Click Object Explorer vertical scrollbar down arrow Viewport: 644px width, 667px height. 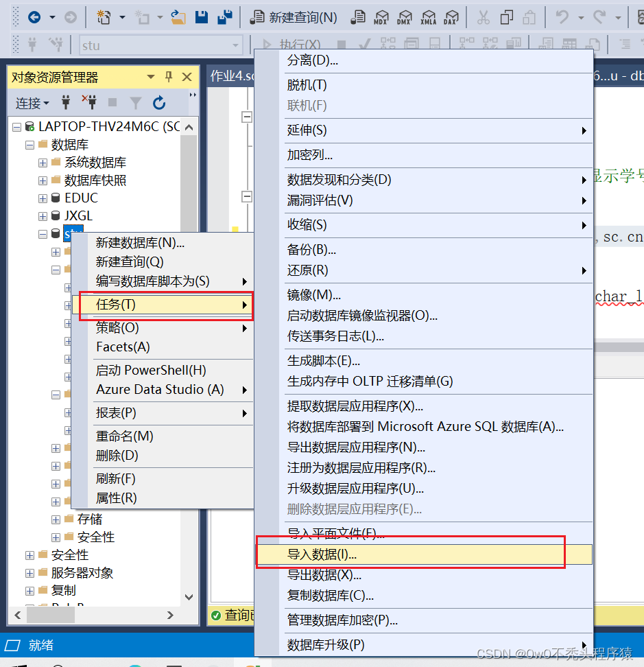click(189, 597)
